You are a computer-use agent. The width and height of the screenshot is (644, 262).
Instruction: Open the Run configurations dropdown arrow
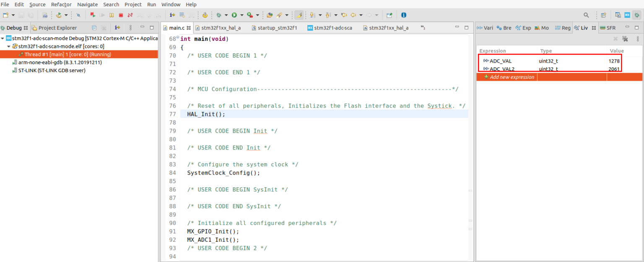point(241,15)
